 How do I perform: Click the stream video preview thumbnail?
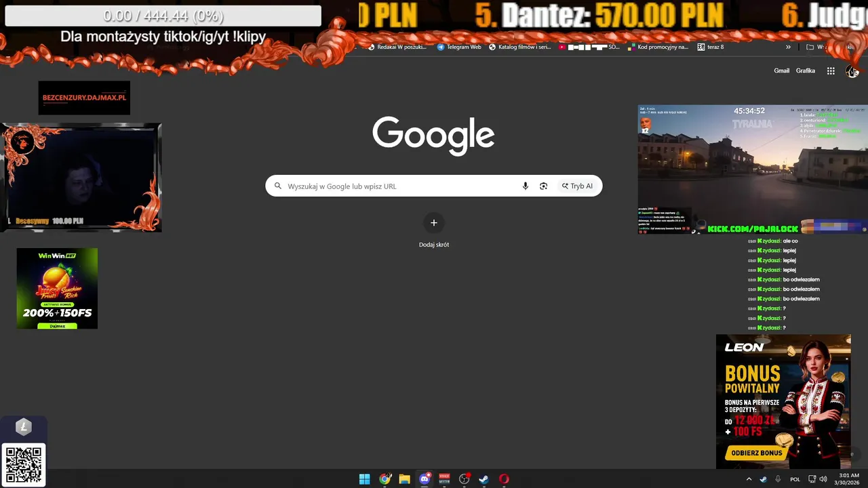click(x=752, y=169)
